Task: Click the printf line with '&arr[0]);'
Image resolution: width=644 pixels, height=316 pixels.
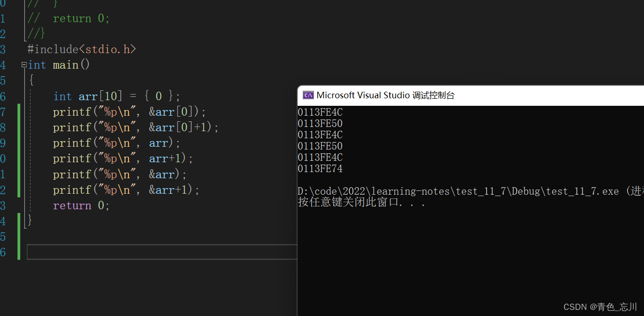Action: point(130,112)
